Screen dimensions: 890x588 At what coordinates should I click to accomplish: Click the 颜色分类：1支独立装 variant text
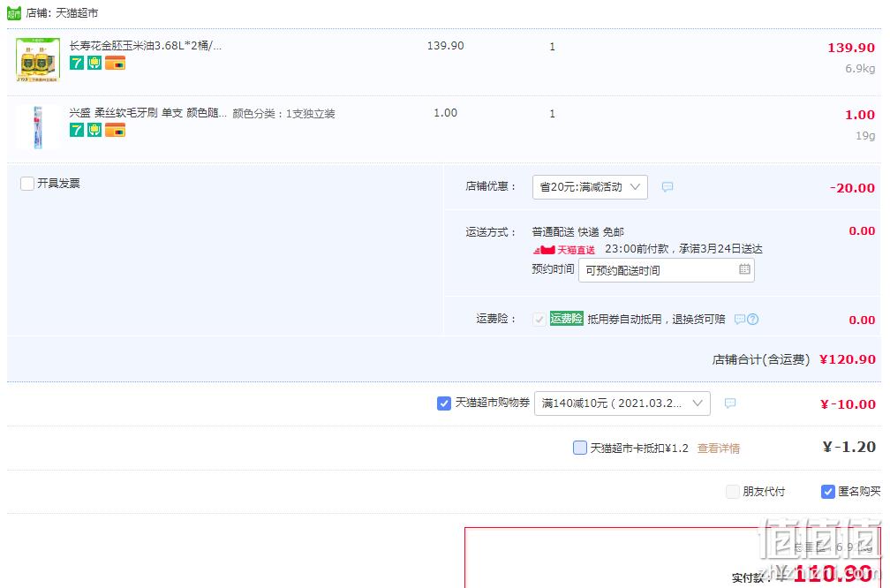click(283, 114)
